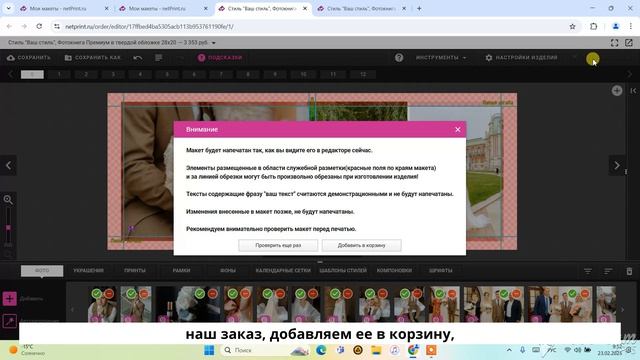Viewport: 640px width, 360px height.
Task: Go to page 12 in the page strip
Action: [363, 74]
